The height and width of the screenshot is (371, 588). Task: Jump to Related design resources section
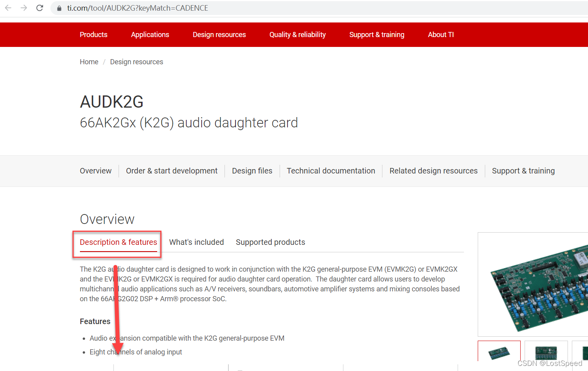[433, 171]
